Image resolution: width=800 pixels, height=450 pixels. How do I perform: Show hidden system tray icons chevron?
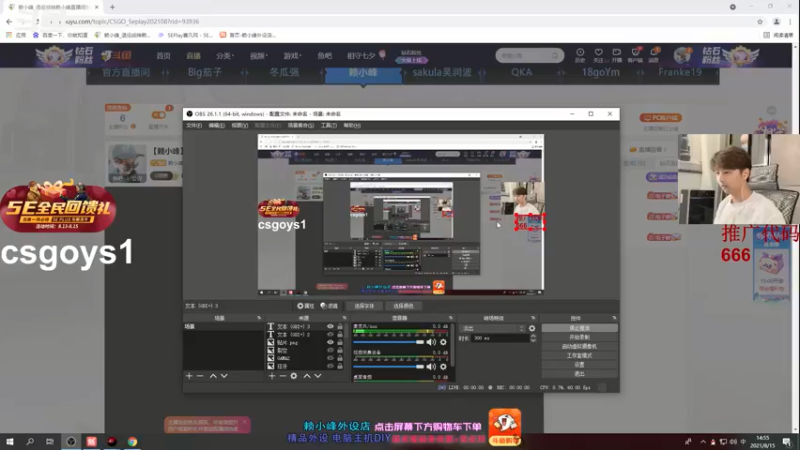[703, 442]
